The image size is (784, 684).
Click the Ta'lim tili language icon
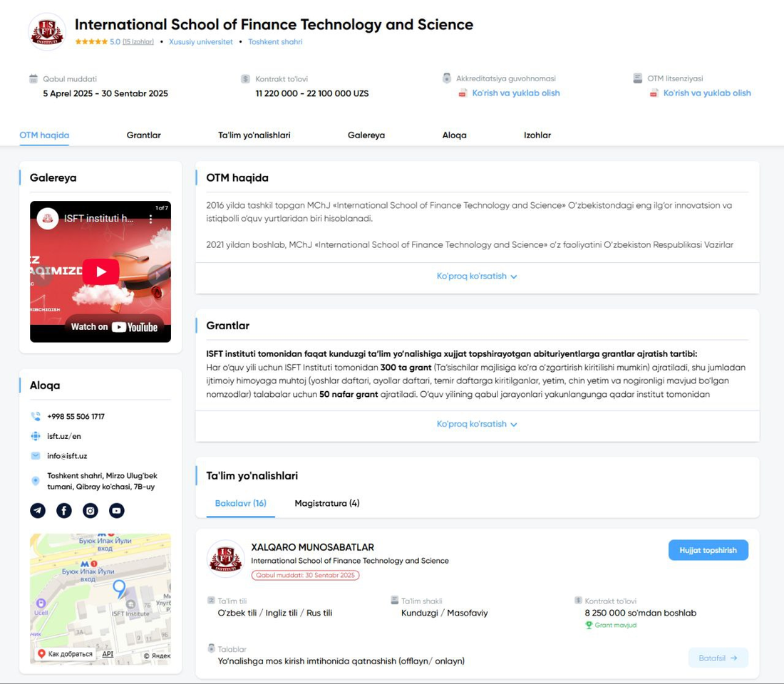(x=211, y=601)
